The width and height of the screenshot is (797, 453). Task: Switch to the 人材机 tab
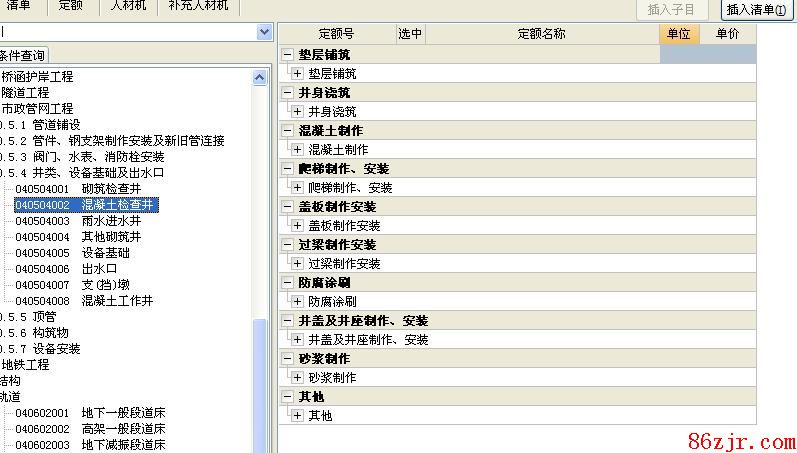click(127, 6)
